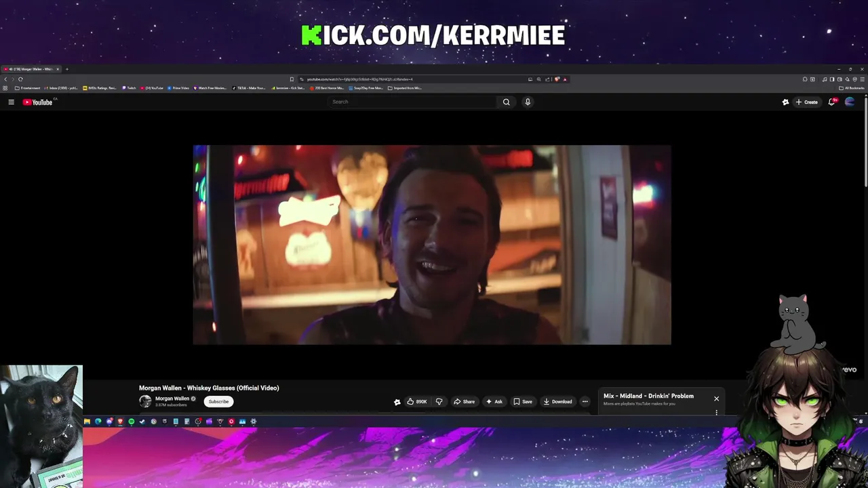This screenshot has width=868, height=488.
Task: Toggle the browser sidebar panel icon
Action: click(x=832, y=79)
